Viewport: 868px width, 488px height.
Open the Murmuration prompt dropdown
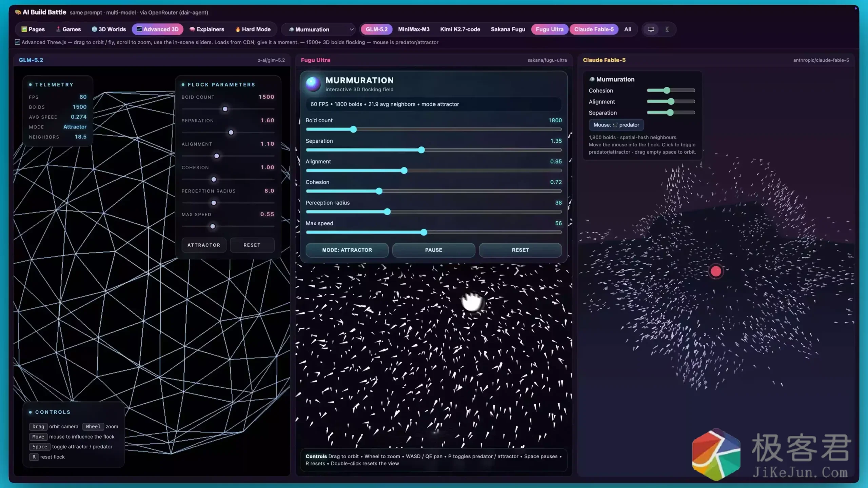(318, 29)
